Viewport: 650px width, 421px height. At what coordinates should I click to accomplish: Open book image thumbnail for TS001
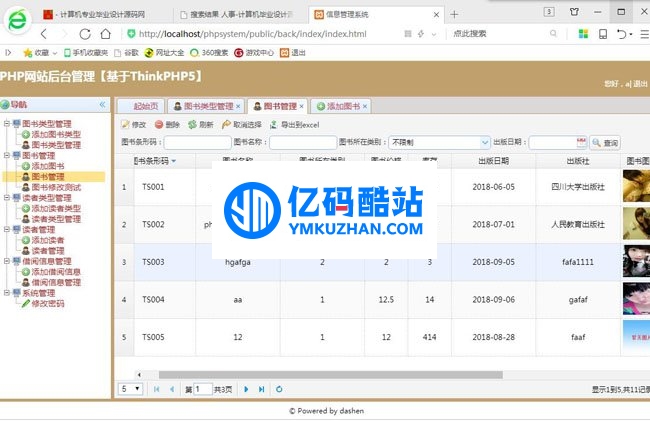point(636,186)
